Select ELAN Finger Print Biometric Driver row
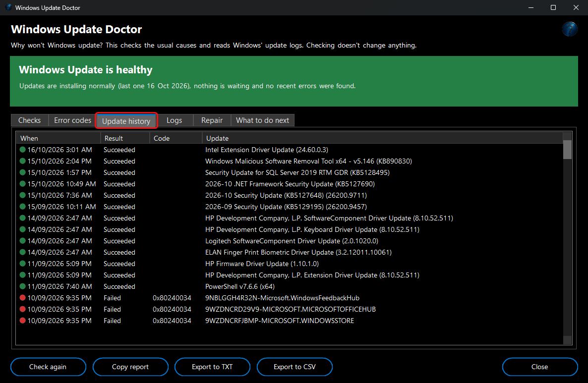 coord(290,252)
